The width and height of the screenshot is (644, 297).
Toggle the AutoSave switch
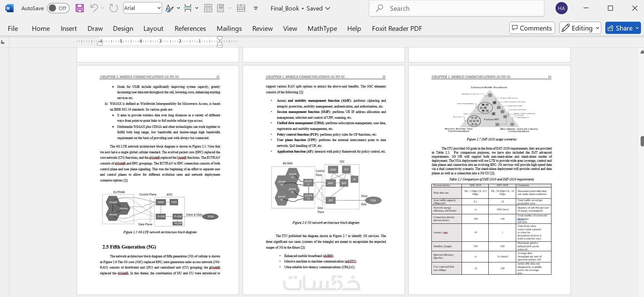(58, 8)
